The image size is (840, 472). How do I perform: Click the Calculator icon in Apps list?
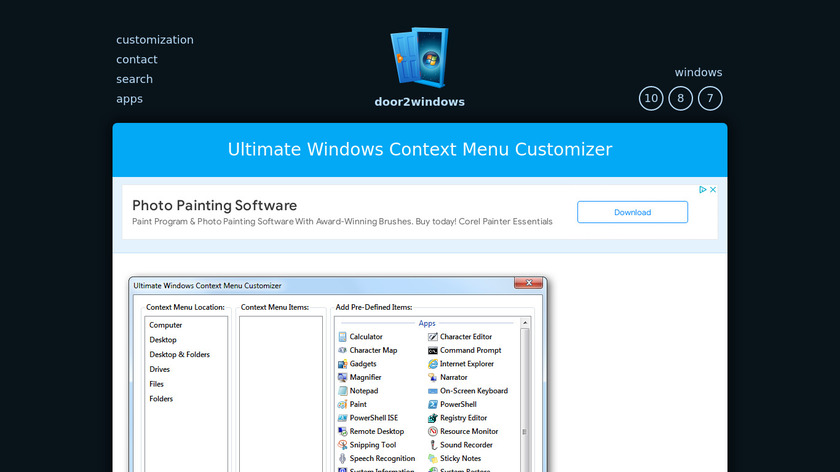pos(342,337)
